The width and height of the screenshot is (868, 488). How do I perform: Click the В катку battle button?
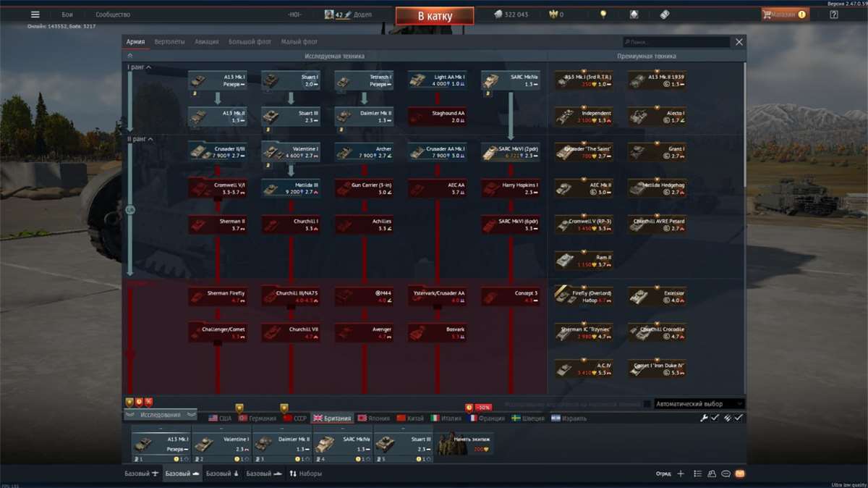click(435, 15)
